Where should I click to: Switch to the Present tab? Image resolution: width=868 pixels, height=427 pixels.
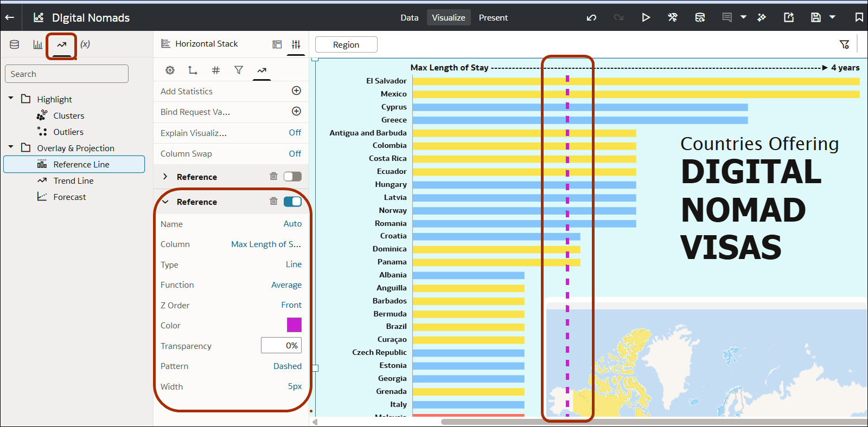[x=493, y=17]
